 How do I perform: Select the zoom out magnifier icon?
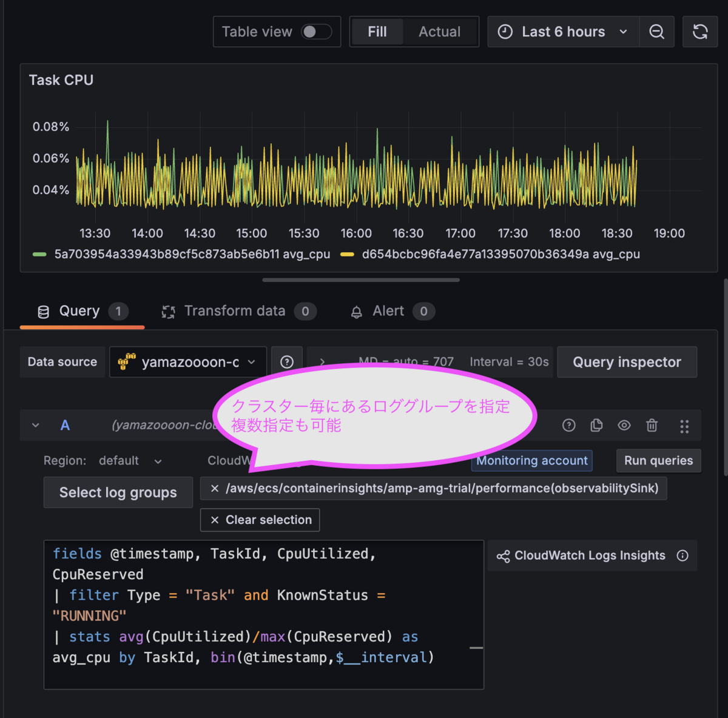tap(657, 32)
